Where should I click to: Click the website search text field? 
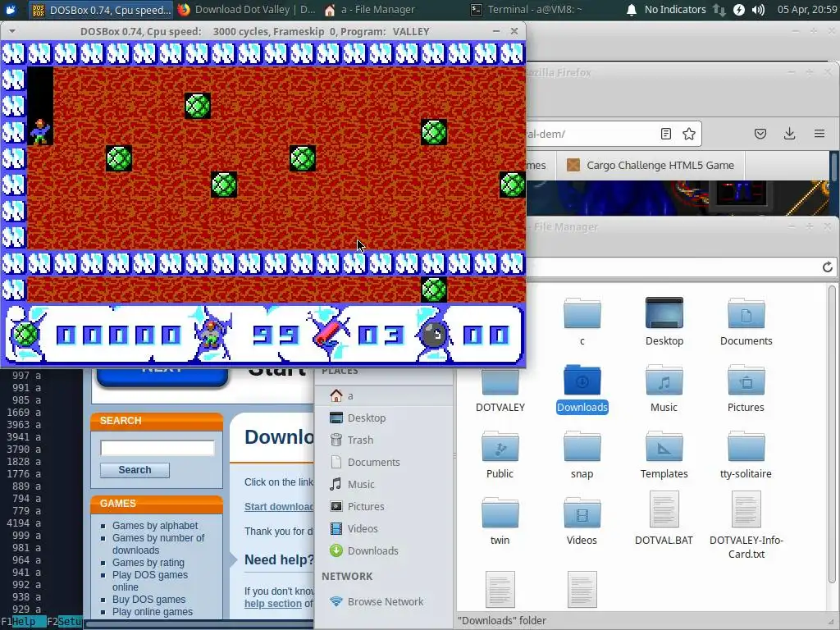click(x=157, y=448)
